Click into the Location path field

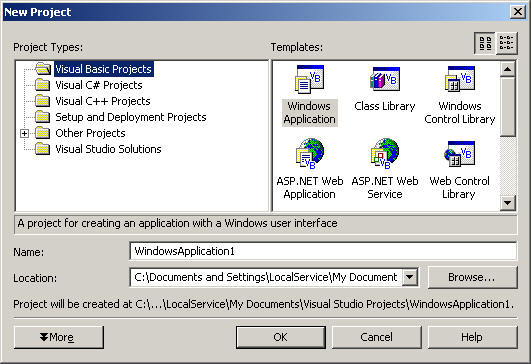[266, 277]
